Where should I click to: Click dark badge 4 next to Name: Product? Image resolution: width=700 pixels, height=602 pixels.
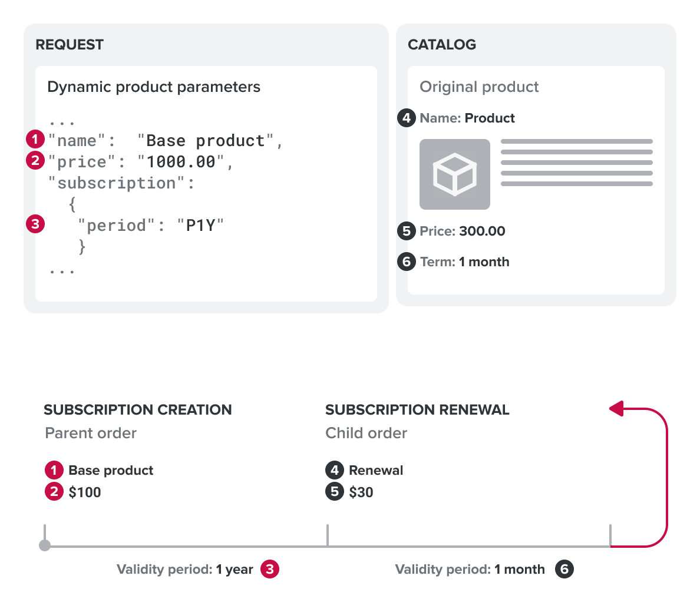click(x=406, y=118)
